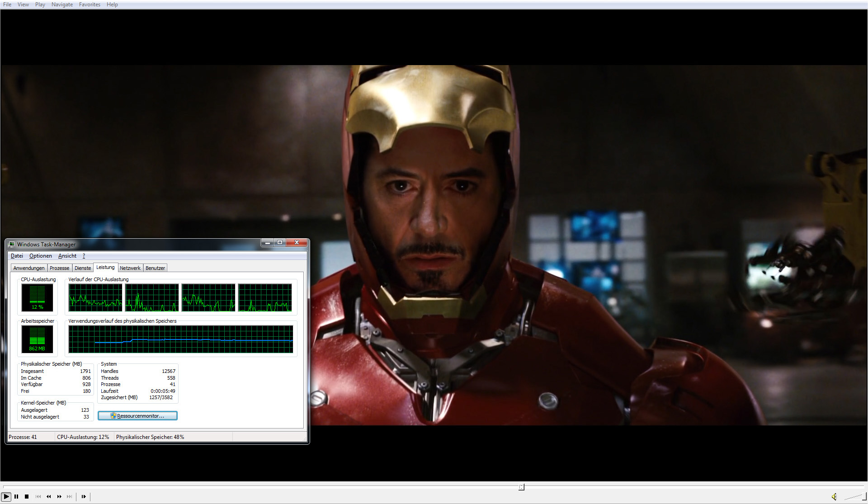Click the volume slider handle
Viewport: 868px width, 504px height.
[864, 496]
